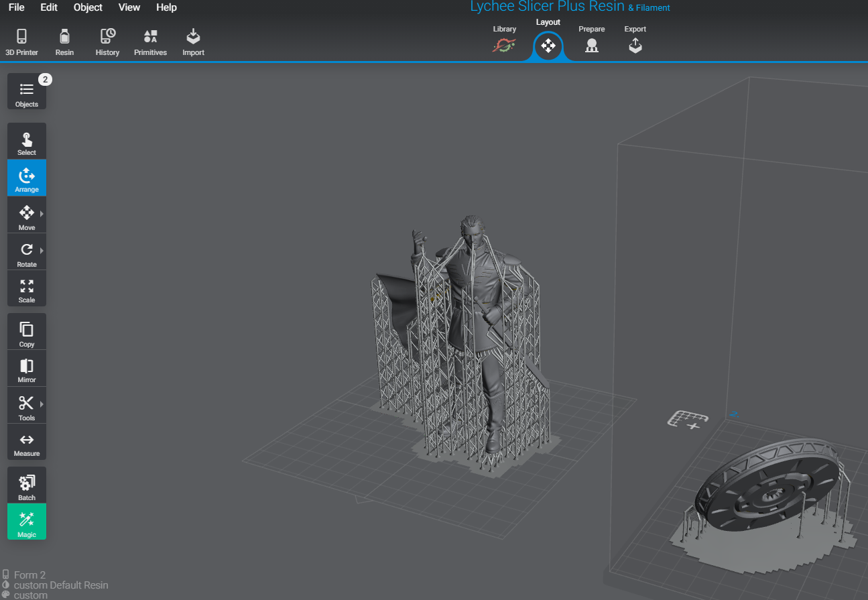868x600 pixels.
Task: Select the Mirror tool
Action: 27,369
